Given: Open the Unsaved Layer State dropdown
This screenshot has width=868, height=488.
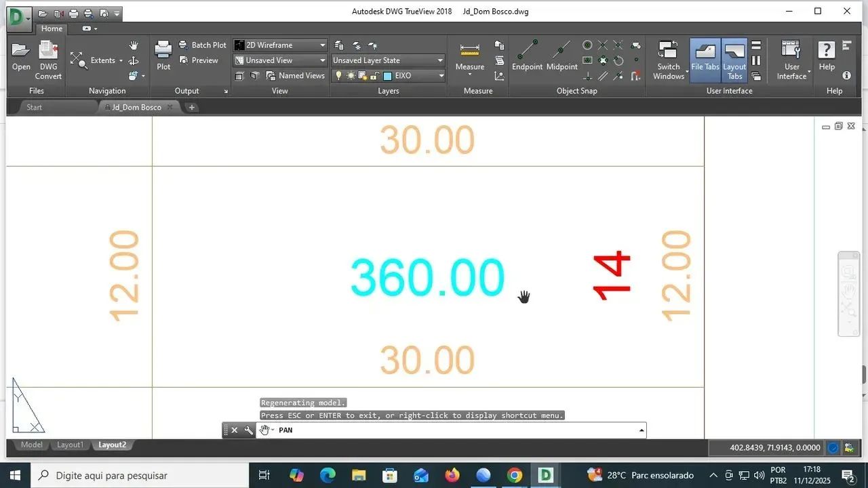Looking at the screenshot, I should point(440,60).
